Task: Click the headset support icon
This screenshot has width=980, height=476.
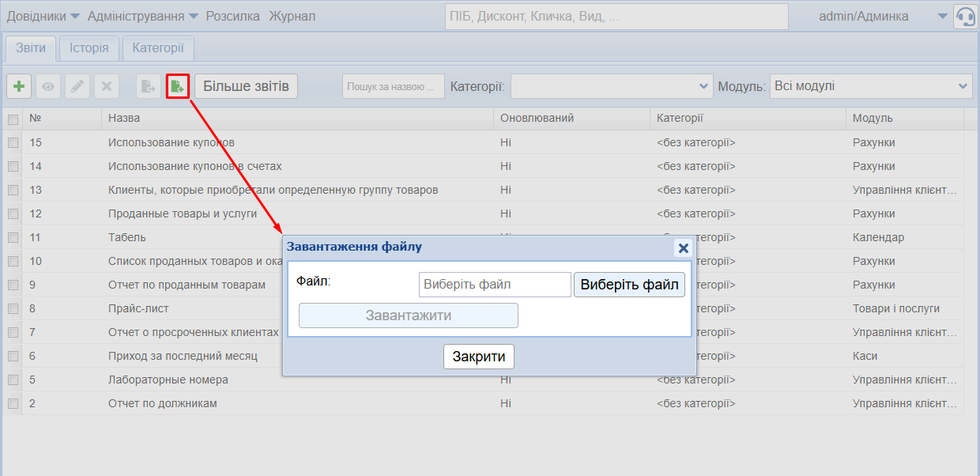Action: click(965, 17)
